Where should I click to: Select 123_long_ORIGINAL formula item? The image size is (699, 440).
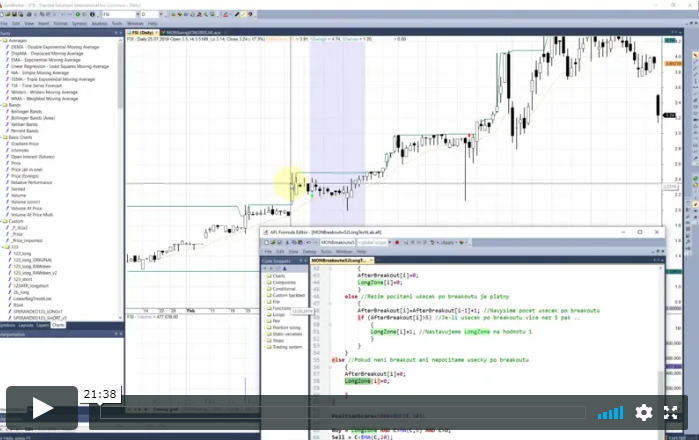pos(33,260)
